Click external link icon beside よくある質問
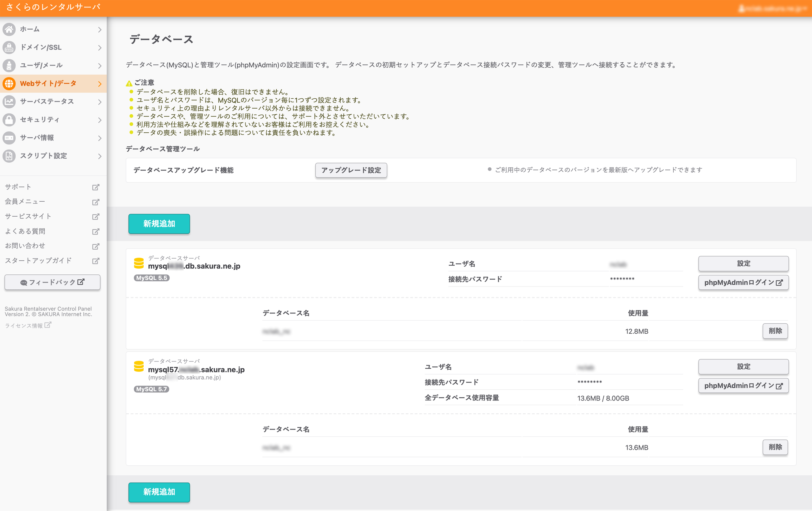The image size is (812, 511). (96, 231)
